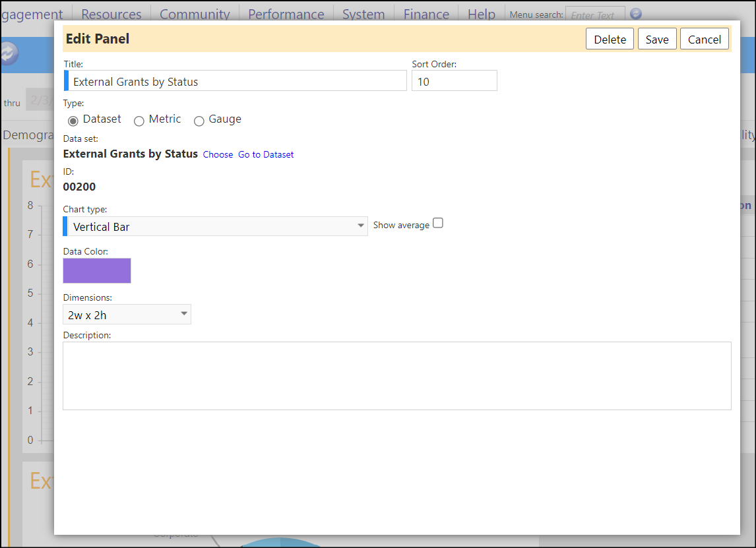Click the refresh icon behind the dialog

[x=8, y=53]
